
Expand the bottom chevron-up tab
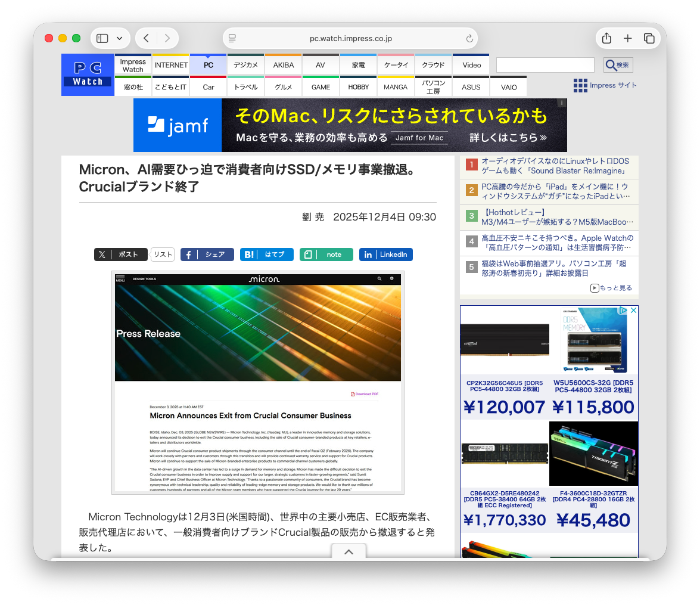tap(349, 552)
